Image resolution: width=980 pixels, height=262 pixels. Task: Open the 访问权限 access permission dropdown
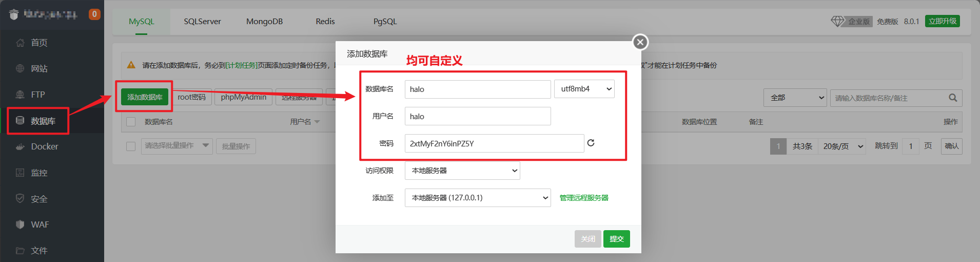pos(462,171)
